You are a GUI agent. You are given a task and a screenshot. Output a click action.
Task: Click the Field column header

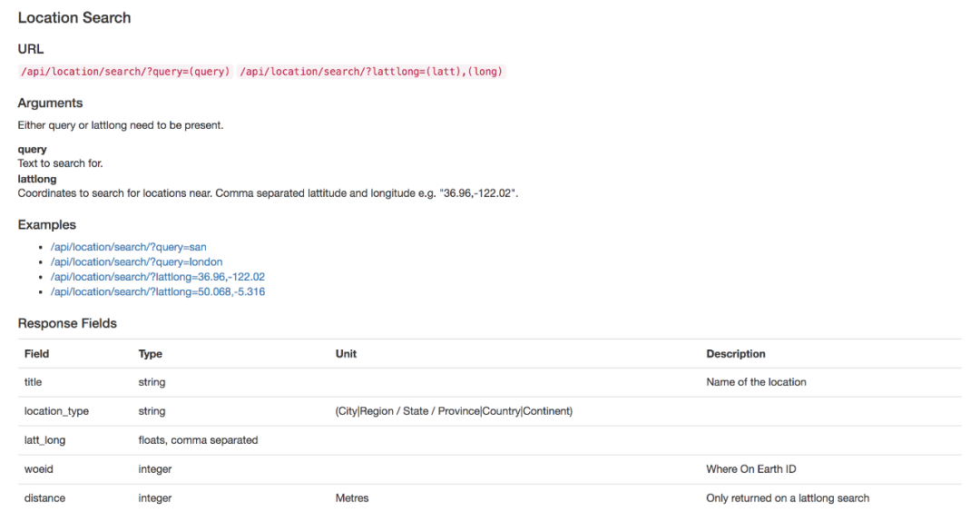tap(37, 354)
